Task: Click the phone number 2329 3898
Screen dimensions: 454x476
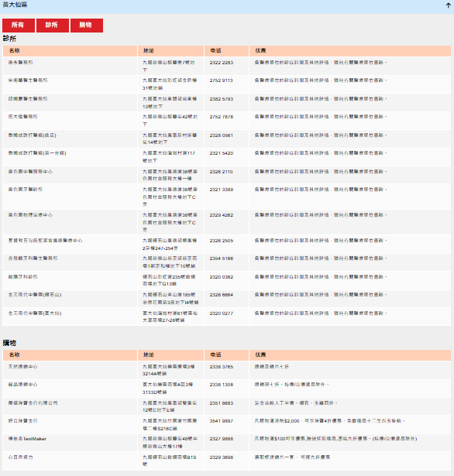Action: point(222,457)
